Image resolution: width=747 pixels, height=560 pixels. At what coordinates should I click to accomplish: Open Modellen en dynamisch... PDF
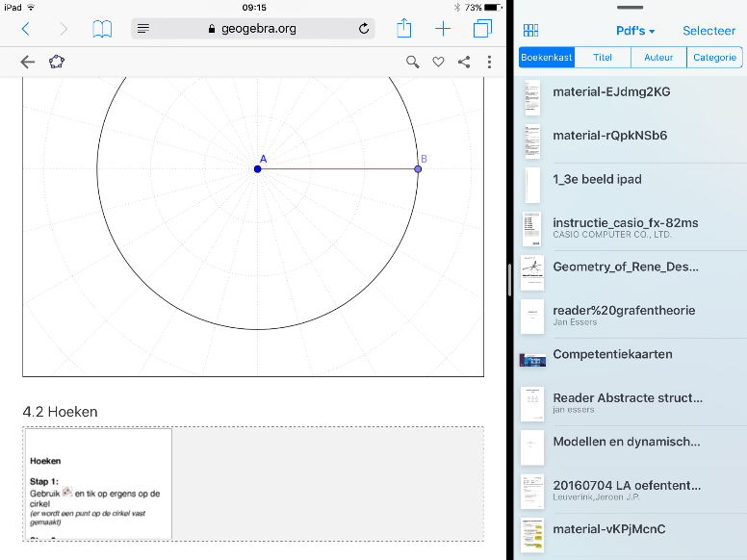pyautogui.click(x=632, y=448)
